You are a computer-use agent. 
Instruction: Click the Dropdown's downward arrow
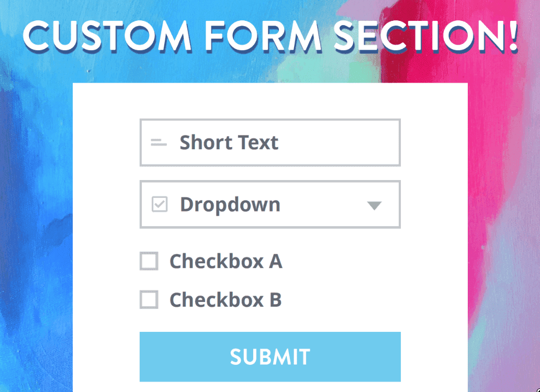[x=374, y=206]
